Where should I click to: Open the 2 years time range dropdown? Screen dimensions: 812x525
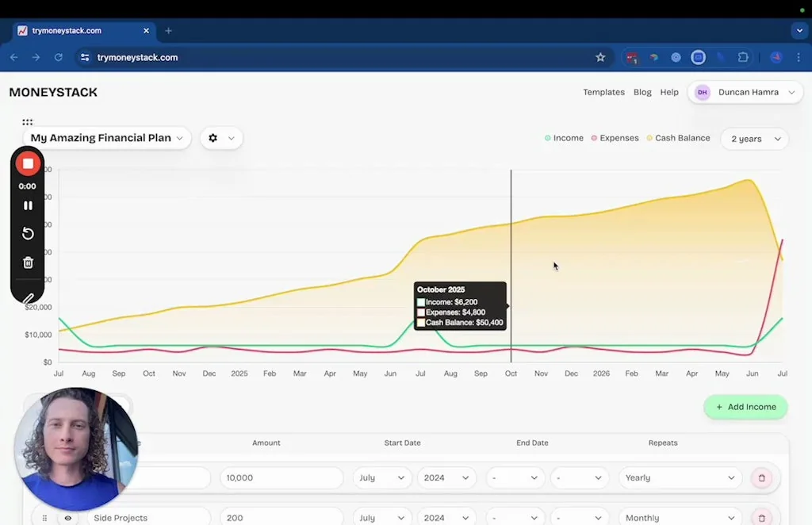point(754,139)
